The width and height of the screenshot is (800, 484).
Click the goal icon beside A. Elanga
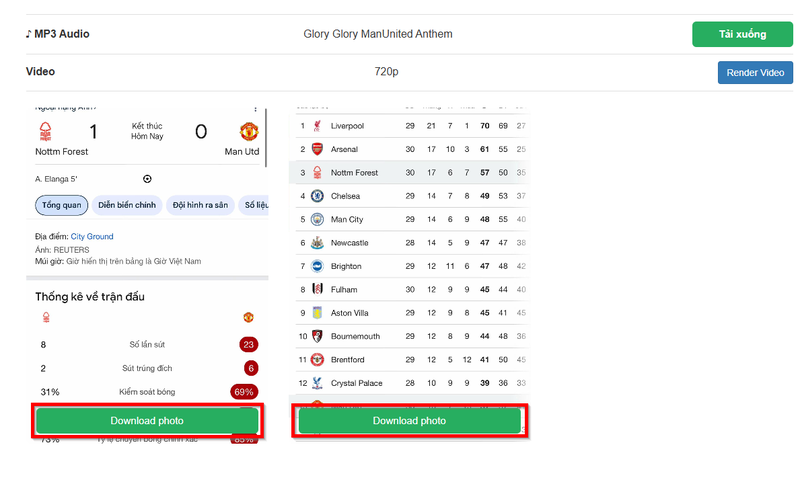tap(147, 179)
